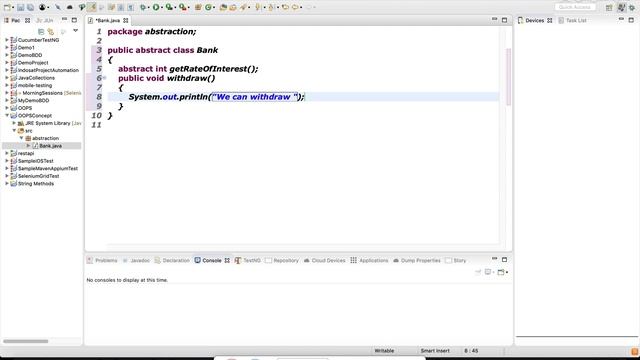Switch to the Java perspective icon
Image resolution: width=640 pixels, height=360 pixels.
[621, 7]
